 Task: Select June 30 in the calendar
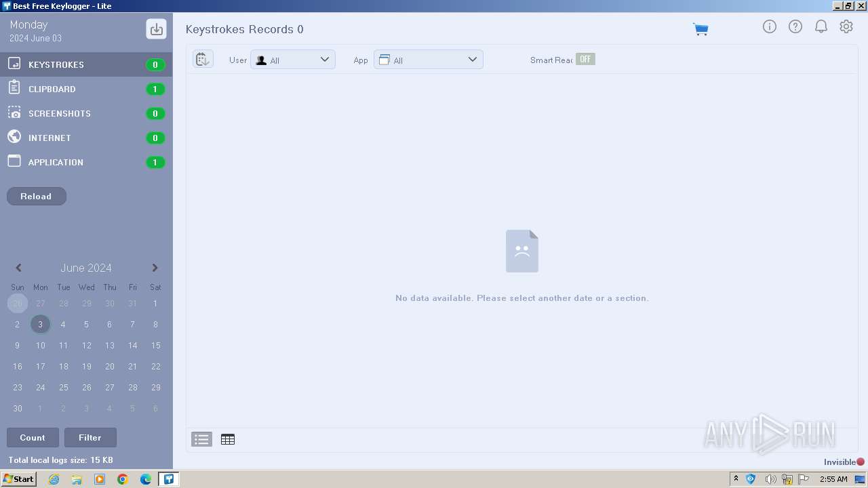pos(18,408)
